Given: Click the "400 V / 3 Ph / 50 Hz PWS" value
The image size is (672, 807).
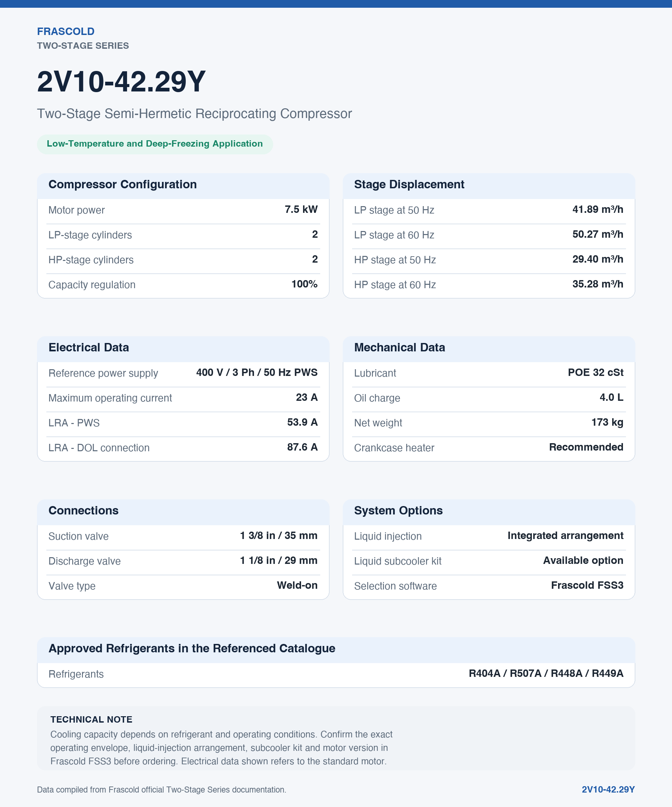Looking at the screenshot, I should point(257,372).
